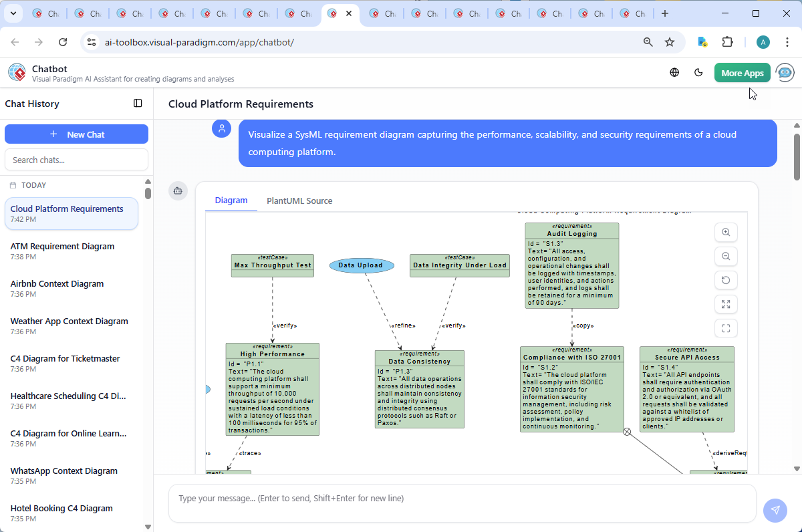Toggle dark mode with the moon icon
The height and width of the screenshot is (532, 802).
point(698,72)
